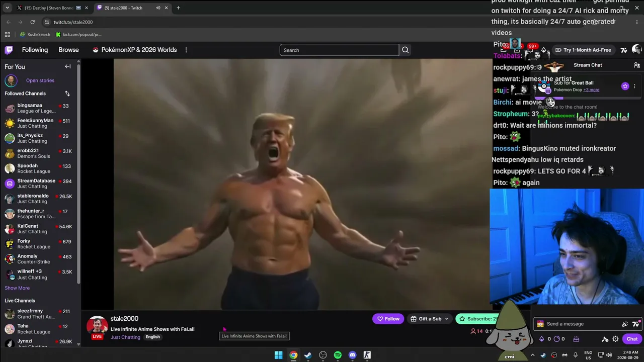Click the search magnifier button
Screen dimensions: 644x362
tap(405, 50)
